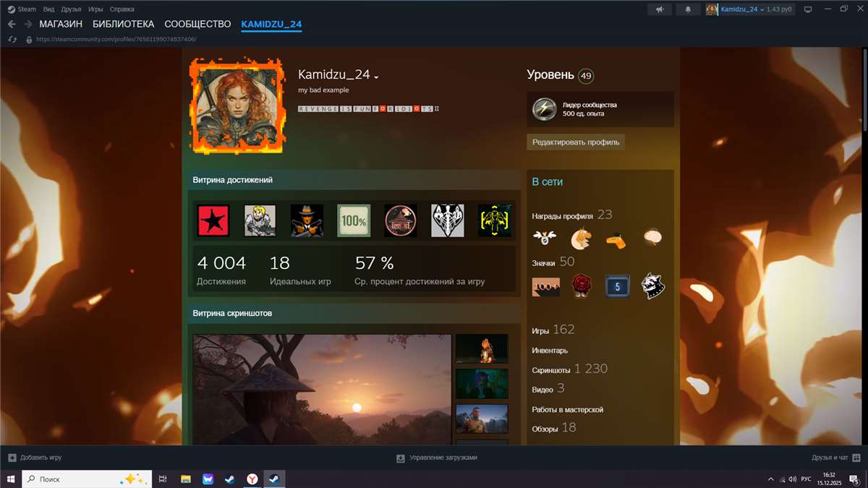Expand hidden icons chevron in system tray
The image size is (868, 488).
[770, 479]
